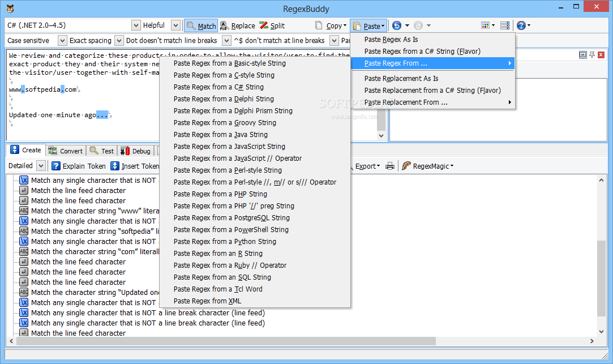Switch to the Debug tab
613x364 pixels.
pos(136,151)
